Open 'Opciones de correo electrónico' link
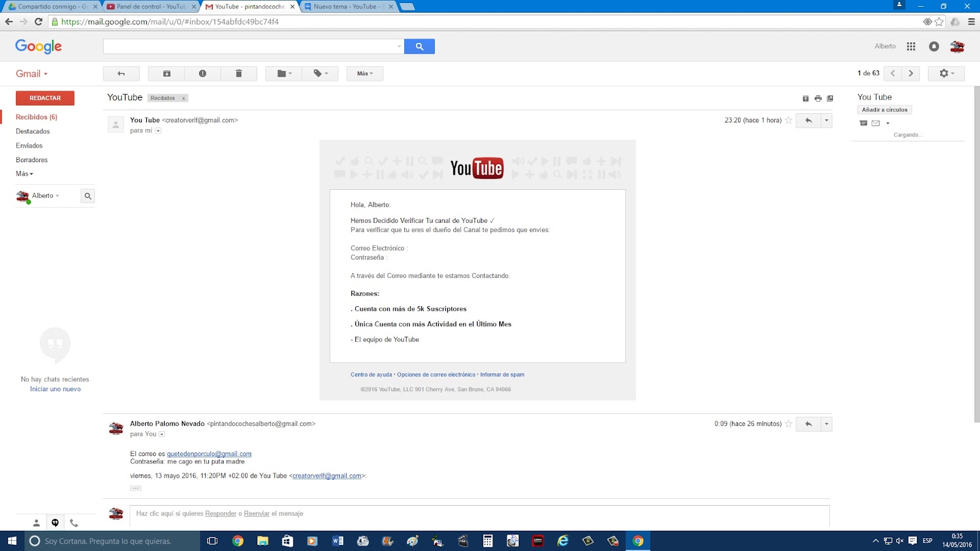980x551 pixels. [436, 375]
